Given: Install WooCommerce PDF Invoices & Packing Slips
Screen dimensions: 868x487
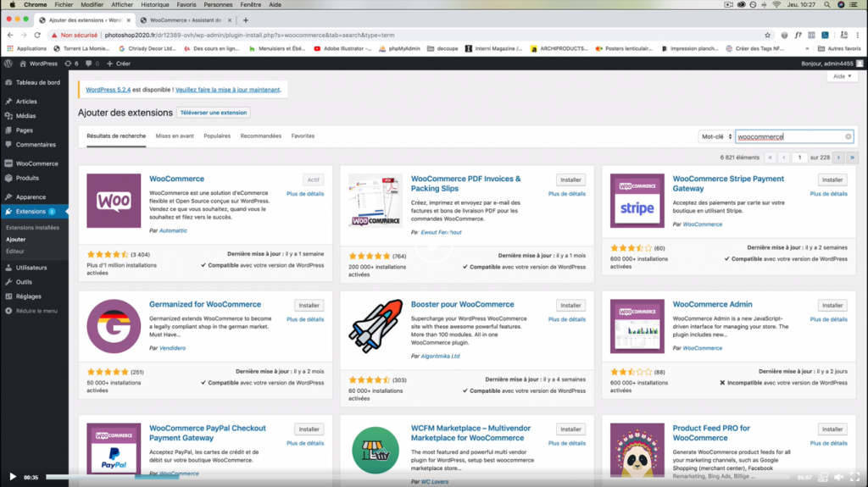Looking at the screenshot, I should click(570, 180).
